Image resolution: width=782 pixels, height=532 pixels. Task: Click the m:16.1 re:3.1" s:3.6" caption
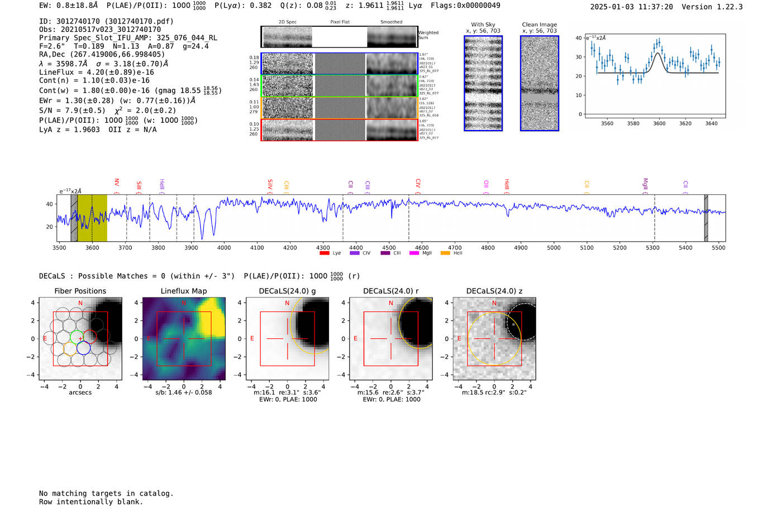pyautogui.click(x=287, y=392)
